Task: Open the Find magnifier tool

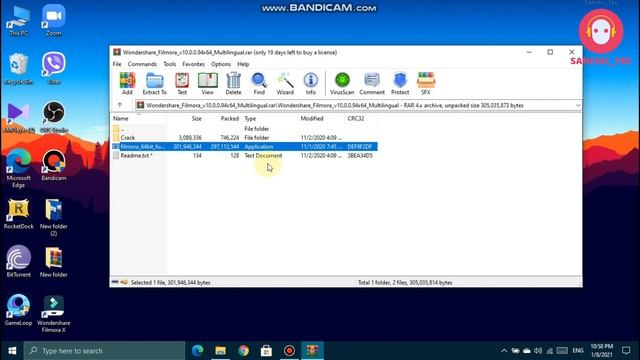Action: 259,83
